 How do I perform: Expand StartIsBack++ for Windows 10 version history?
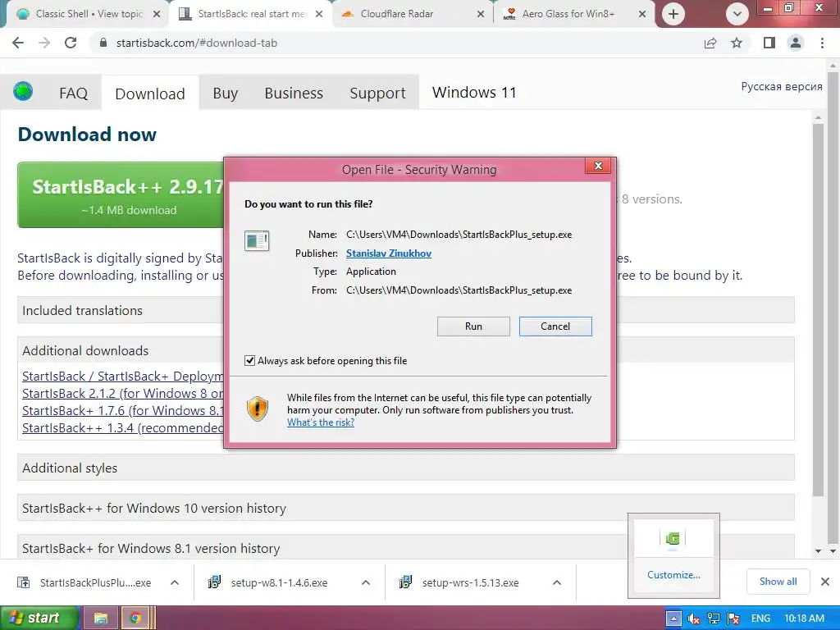click(x=405, y=508)
